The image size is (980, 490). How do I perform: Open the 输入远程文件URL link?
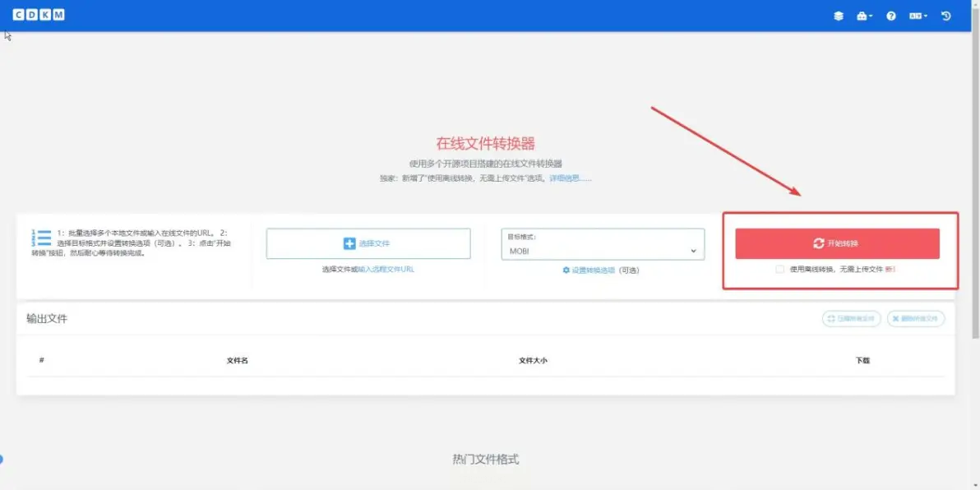click(x=386, y=270)
